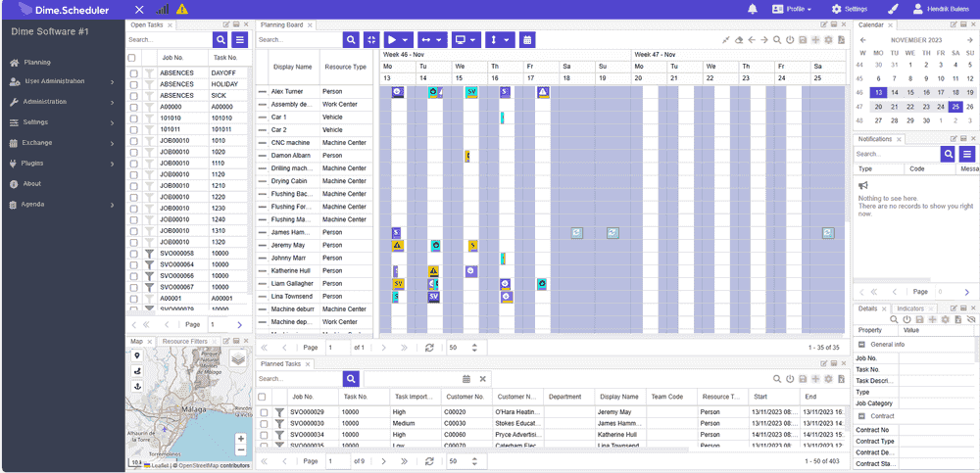
Task: Expand Exchange in the sidebar
Action: 63,143
